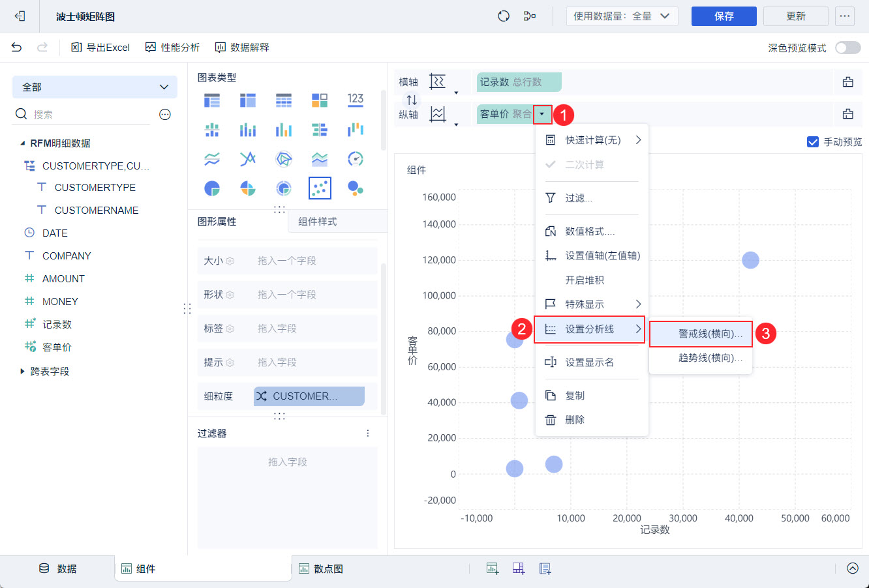
Task: Select the multi-color column chart type
Action: tap(284, 129)
